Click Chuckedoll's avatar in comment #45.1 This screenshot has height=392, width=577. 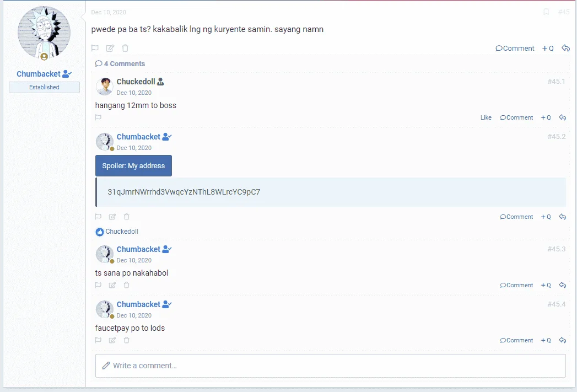click(x=105, y=87)
